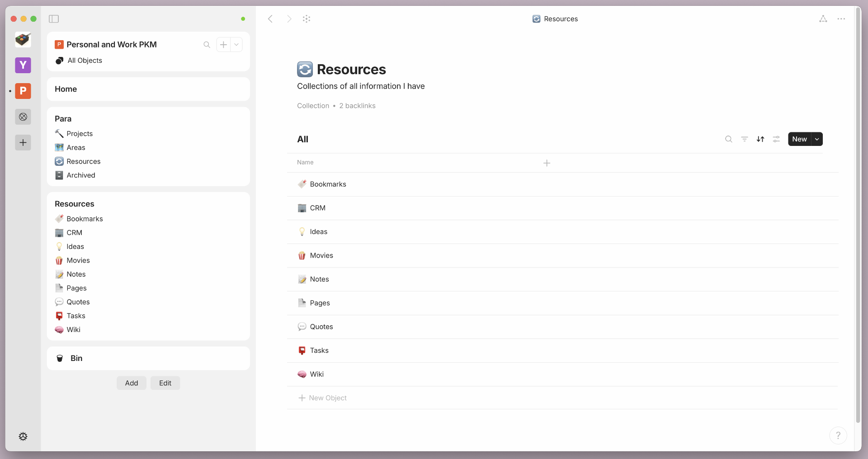Open CRM in sidebar Resources list
This screenshot has height=459, width=868.
74,233
